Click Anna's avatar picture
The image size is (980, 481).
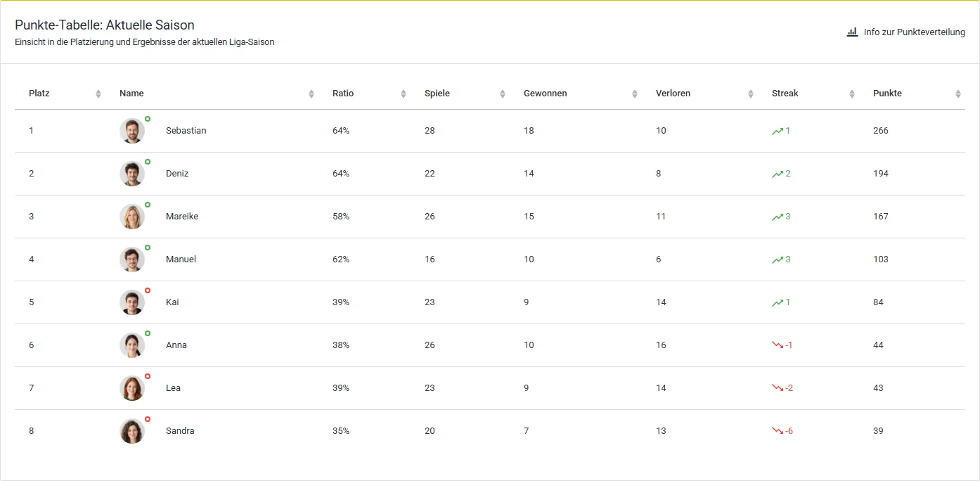point(132,345)
